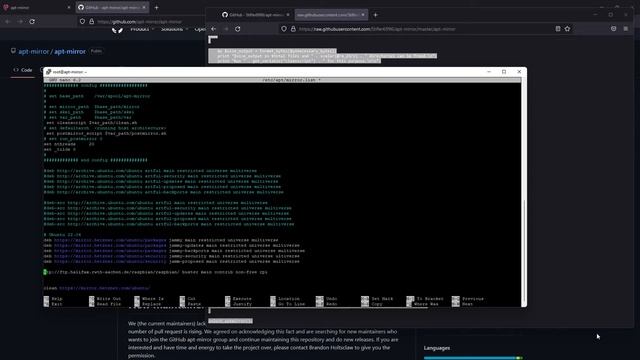
Task: Reload the raw.githubusercontent.com page
Action: pos(238,29)
